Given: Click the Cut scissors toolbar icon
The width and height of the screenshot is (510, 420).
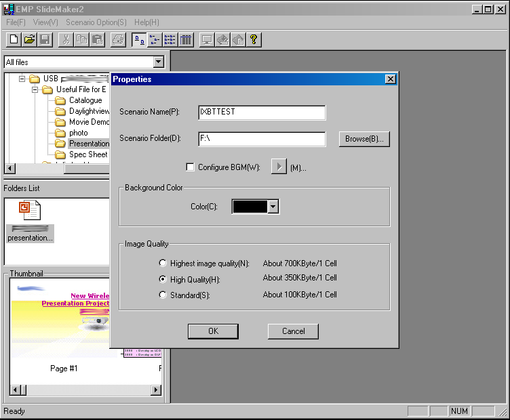Looking at the screenshot, I should click(66, 40).
